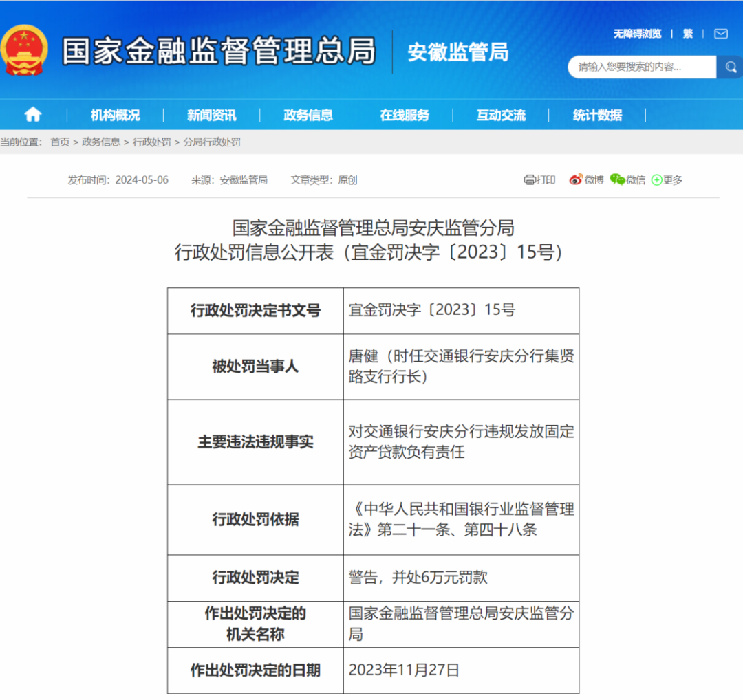This screenshot has height=700, width=743.
Task: Click the cell 警告，并处6万元罚款
Action: (x=461, y=578)
